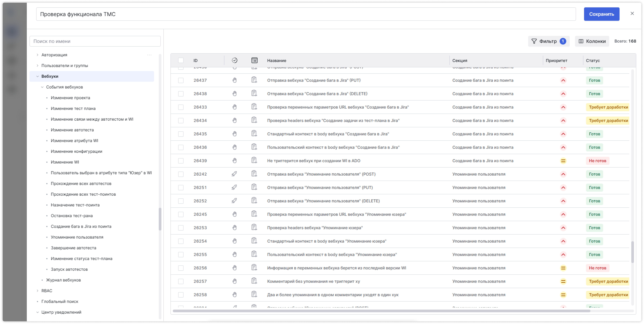Check the box for test 26433
The height and width of the screenshot is (324, 644).
click(181, 107)
